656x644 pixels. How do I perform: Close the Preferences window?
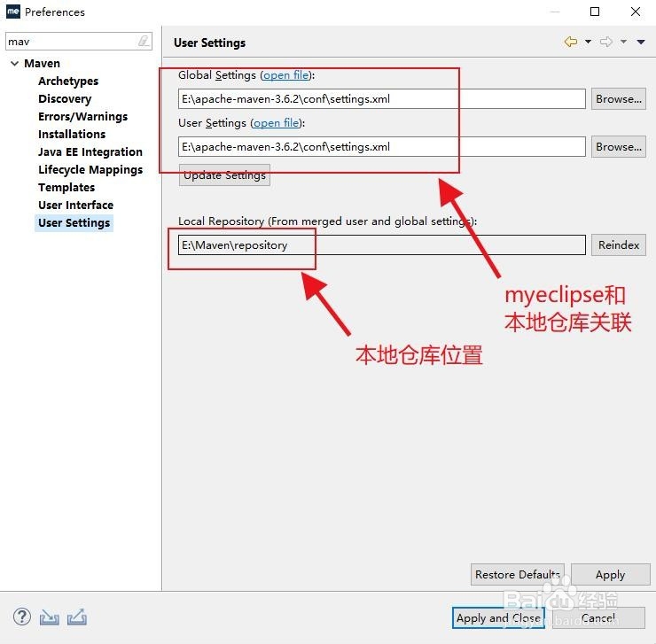(635, 12)
